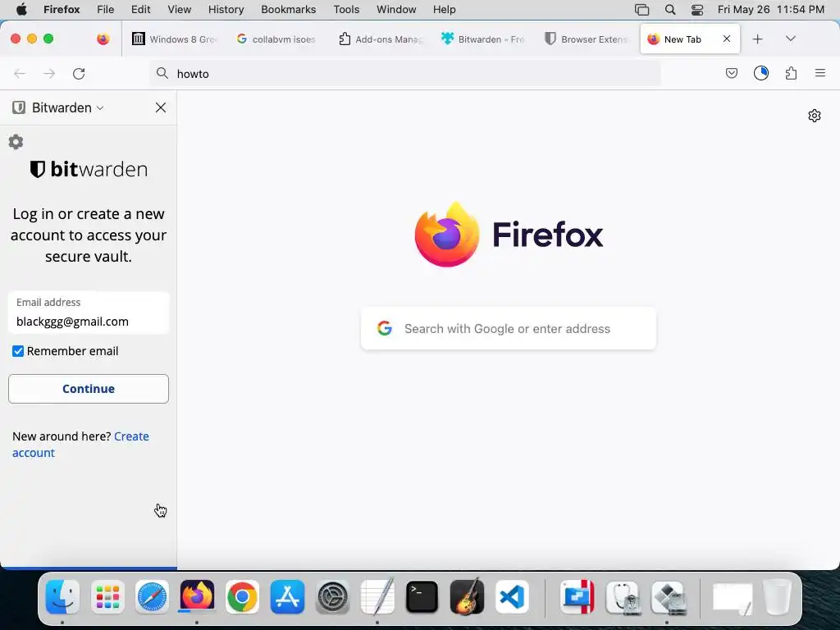
Task: Launch Google Chrome from the Dock
Action: (x=242, y=597)
